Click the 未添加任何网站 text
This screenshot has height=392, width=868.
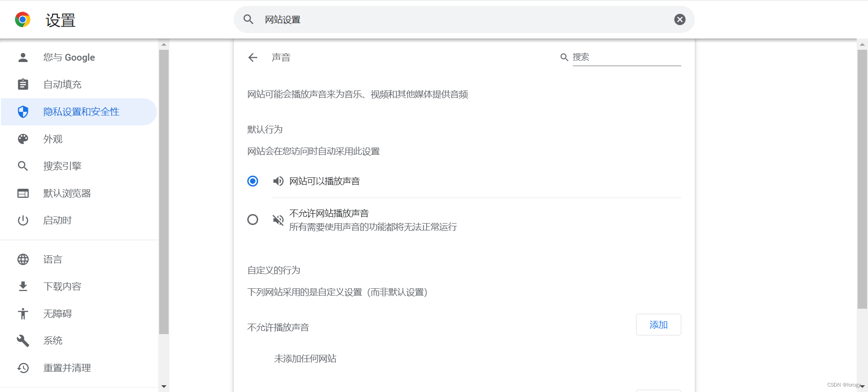click(305, 359)
